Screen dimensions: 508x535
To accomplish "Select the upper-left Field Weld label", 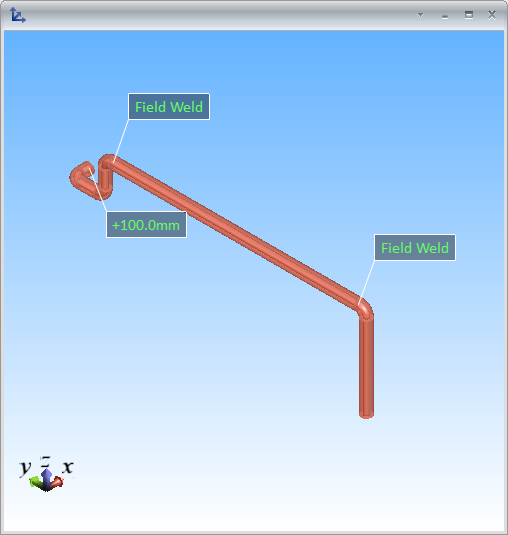I will click(x=169, y=106).
